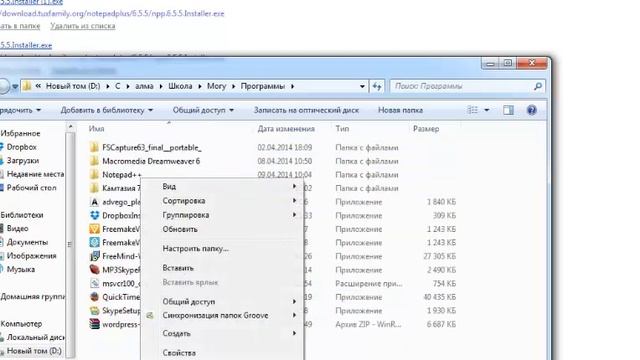Click the refresh arrows button beside address bar
The height and width of the screenshot is (360, 640).
377,86
